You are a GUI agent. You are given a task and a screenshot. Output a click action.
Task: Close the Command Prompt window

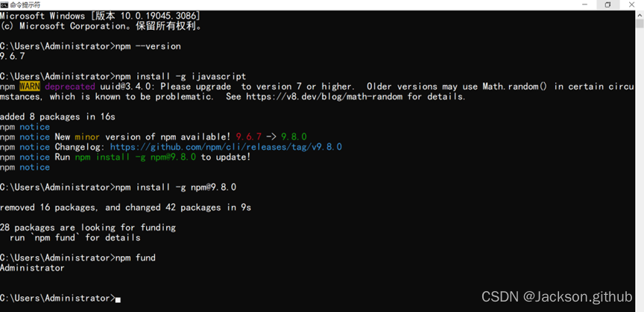tap(632, 4)
